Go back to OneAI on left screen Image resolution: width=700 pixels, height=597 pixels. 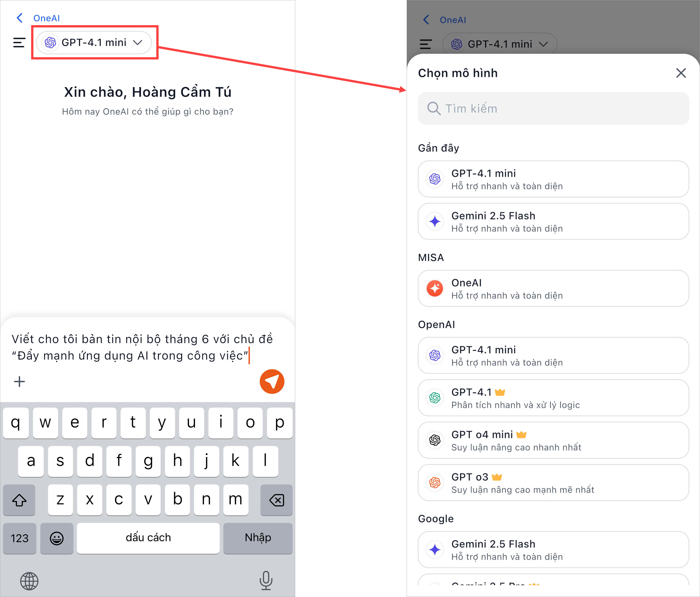(38, 18)
